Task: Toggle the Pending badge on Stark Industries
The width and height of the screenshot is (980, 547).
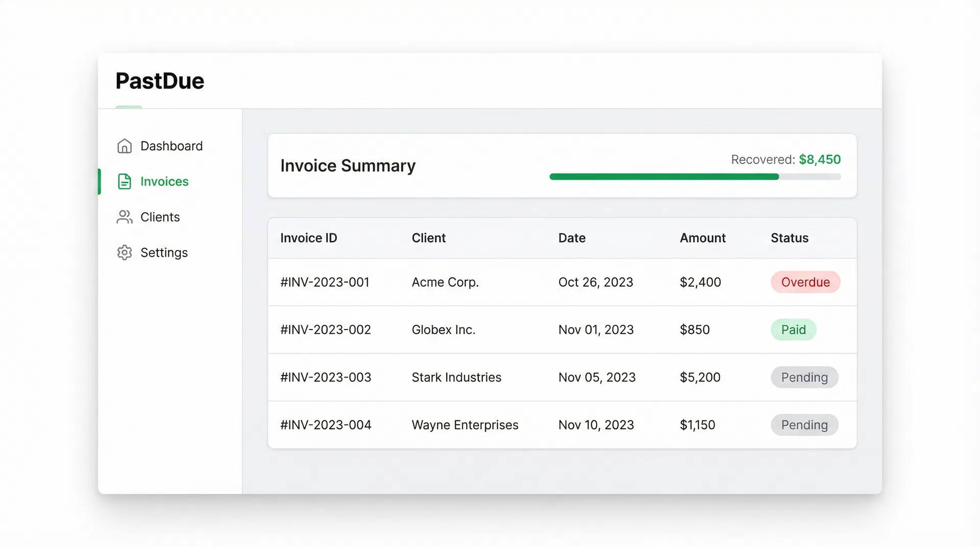Action: (x=804, y=377)
